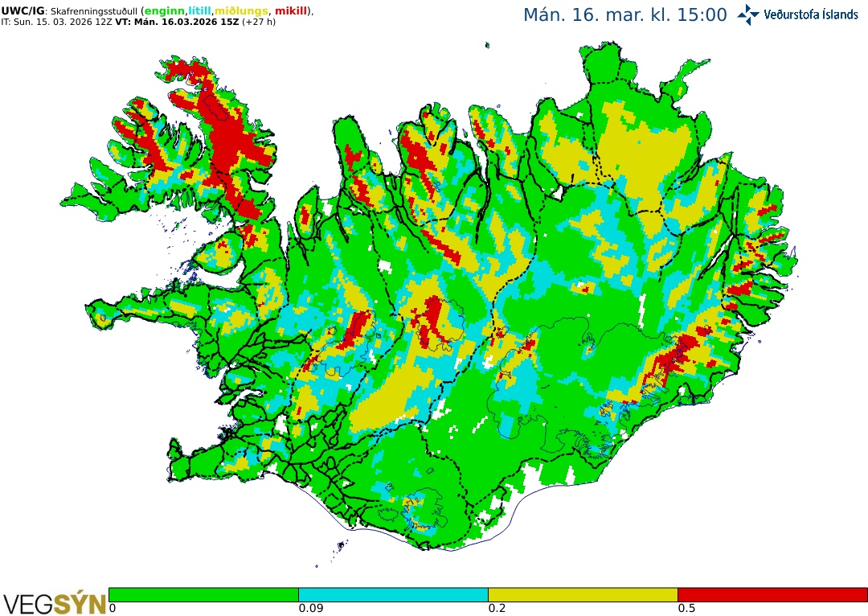Click the Veðurstofa Íslands logo icon

pyautogui.click(x=748, y=15)
